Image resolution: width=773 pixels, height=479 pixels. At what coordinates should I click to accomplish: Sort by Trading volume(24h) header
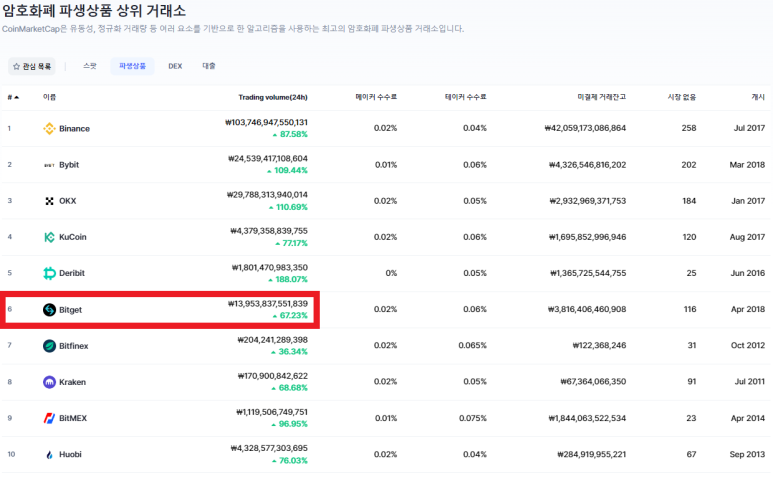273,97
